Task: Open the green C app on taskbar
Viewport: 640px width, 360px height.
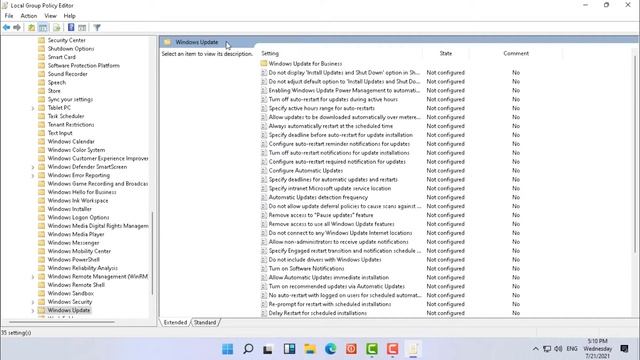Action: pos(372,349)
